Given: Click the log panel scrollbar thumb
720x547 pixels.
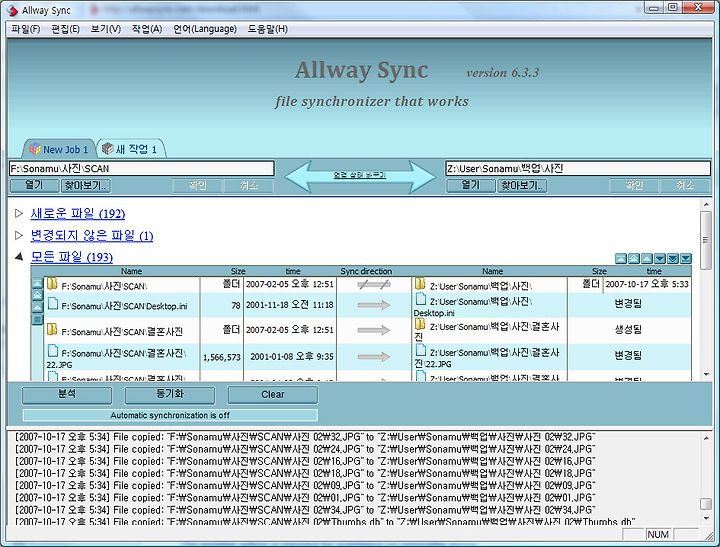Looking at the screenshot, I should 706,504.
